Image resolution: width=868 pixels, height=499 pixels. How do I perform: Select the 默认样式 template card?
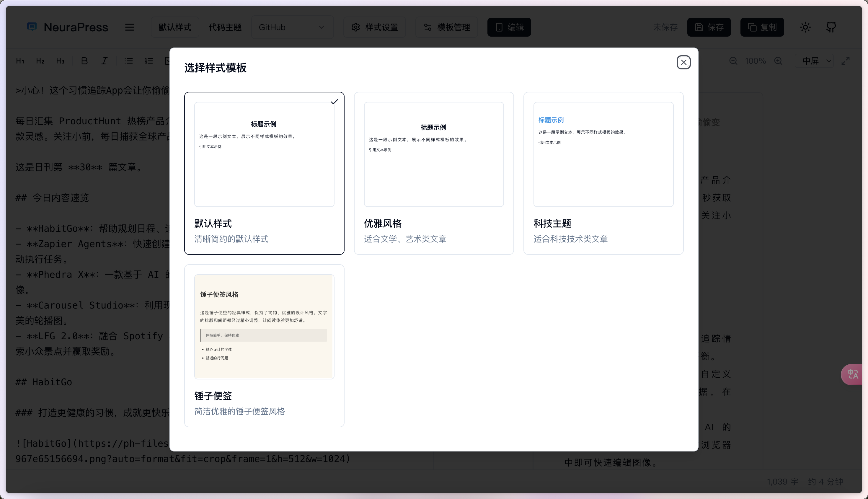pyautogui.click(x=264, y=173)
